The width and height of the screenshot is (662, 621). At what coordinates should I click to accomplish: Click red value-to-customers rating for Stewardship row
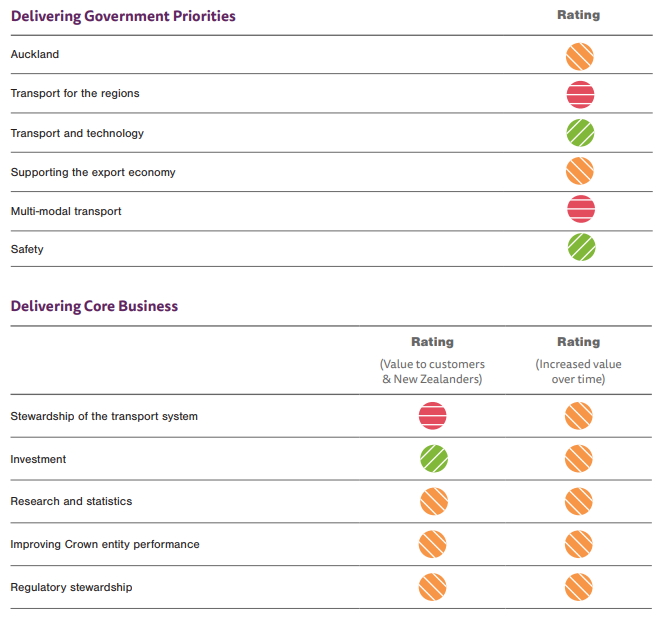point(433,416)
